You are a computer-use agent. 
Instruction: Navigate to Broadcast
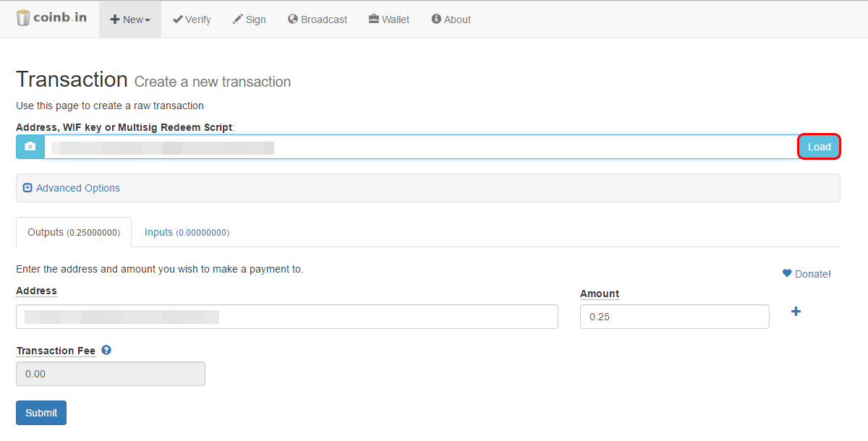tap(318, 20)
